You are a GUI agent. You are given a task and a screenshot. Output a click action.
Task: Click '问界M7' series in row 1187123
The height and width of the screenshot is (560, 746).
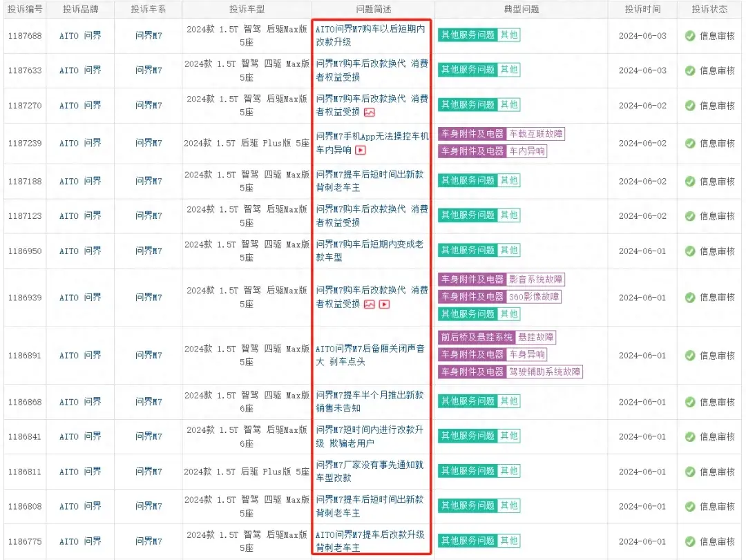pos(149,216)
